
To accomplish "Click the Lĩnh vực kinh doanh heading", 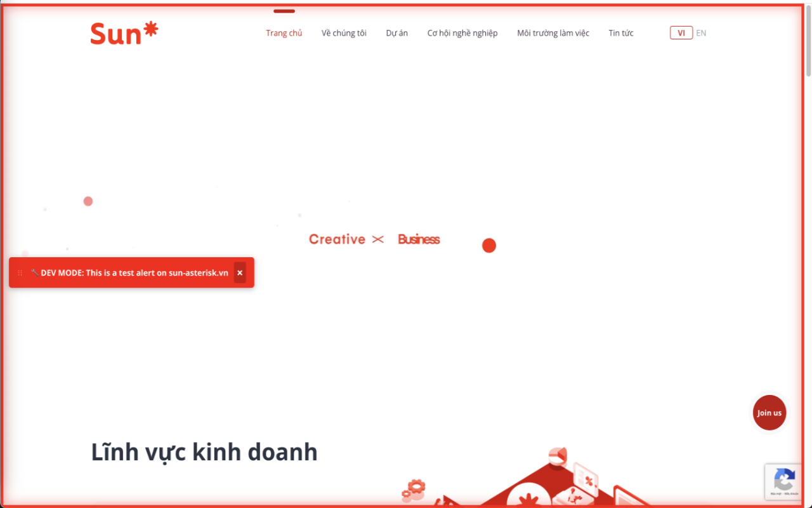I will point(204,452).
